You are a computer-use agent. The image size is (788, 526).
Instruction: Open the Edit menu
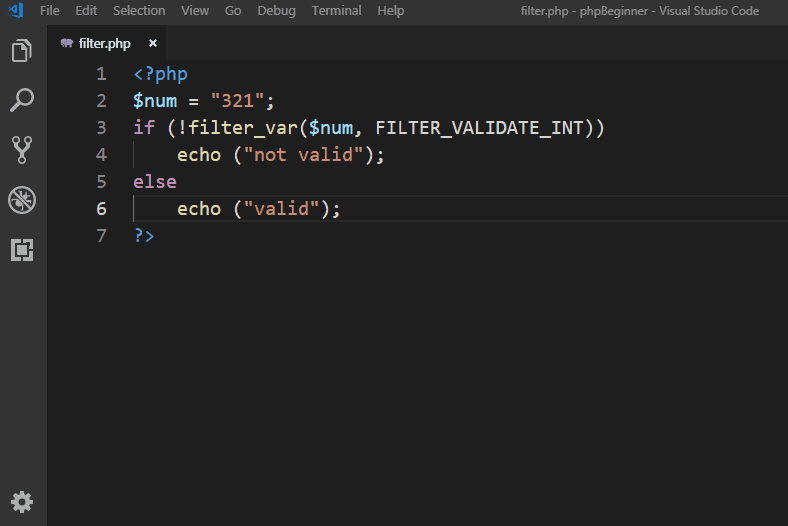pos(86,11)
